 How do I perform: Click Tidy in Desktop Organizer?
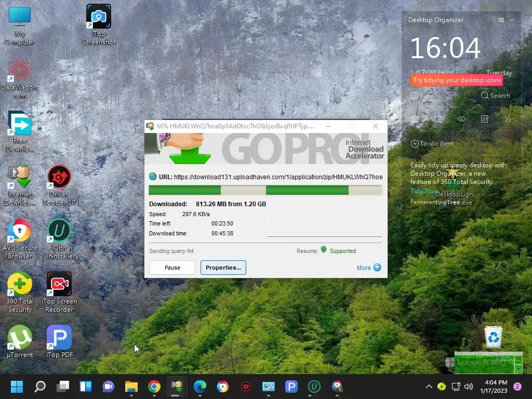pyautogui.click(x=421, y=96)
